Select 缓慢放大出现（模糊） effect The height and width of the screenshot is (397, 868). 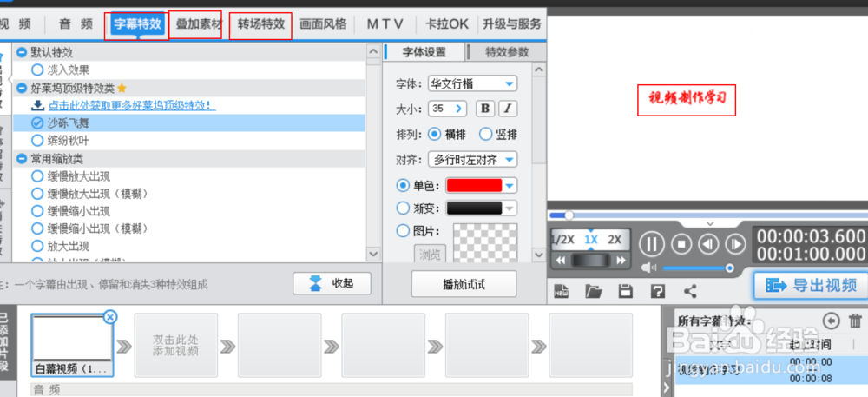click(x=37, y=194)
